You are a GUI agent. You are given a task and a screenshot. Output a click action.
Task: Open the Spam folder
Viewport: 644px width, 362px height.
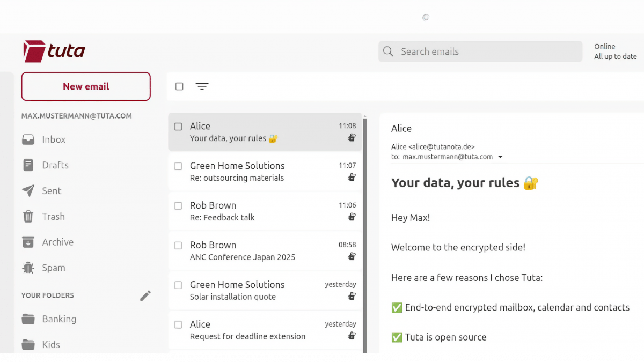coord(53,268)
